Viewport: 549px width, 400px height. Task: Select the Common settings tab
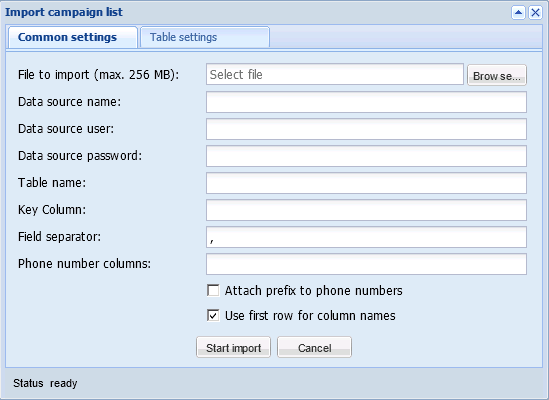(73, 37)
